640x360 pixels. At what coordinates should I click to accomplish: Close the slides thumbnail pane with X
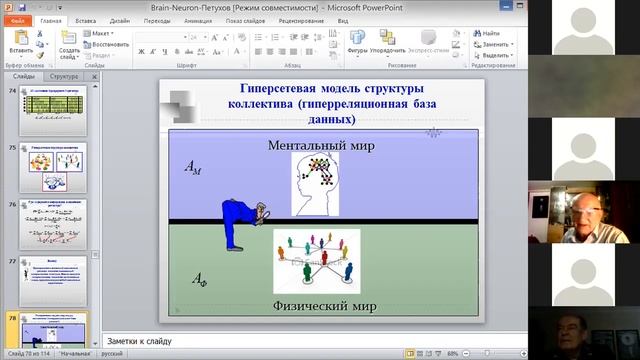coord(94,76)
